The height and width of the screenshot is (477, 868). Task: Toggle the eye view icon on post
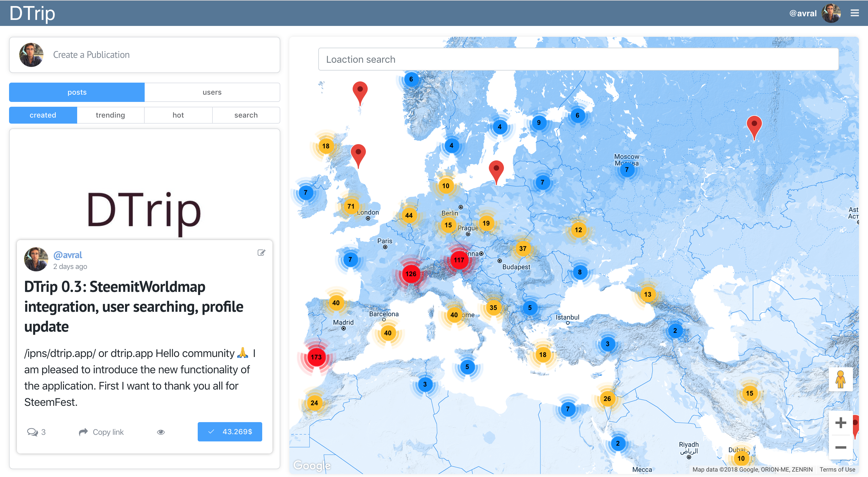click(161, 432)
